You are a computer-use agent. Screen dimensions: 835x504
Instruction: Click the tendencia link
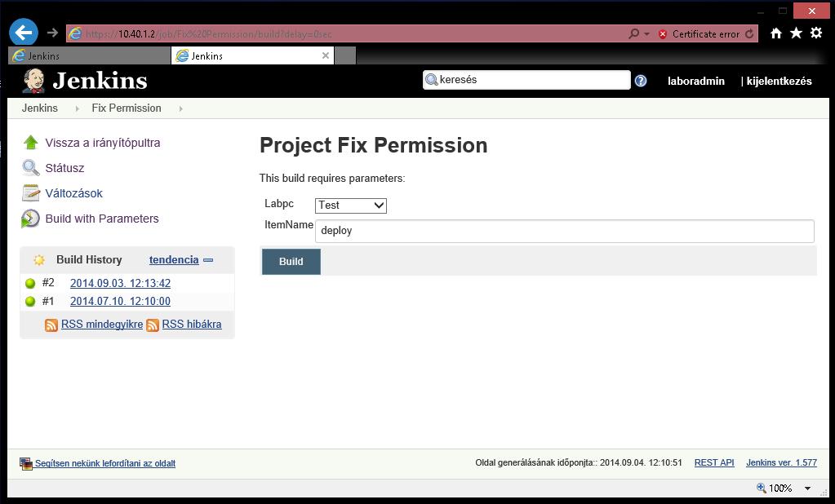174,259
